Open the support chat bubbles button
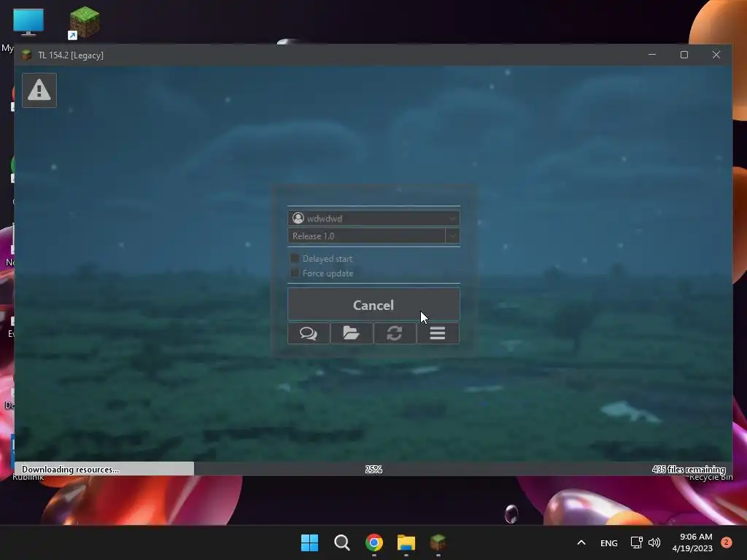Viewport: 747px width, 560px height. 309,333
